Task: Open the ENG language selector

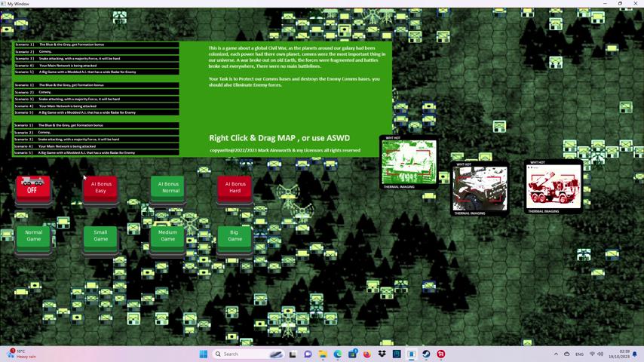Action: pos(579,354)
